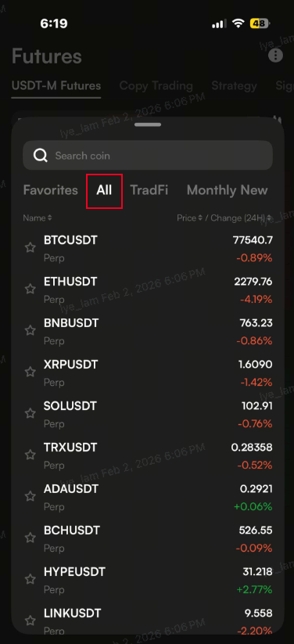This screenshot has width=294, height=644.
Task: Open the Monthly New tab
Action: pyautogui.click(x=227, y=190)
